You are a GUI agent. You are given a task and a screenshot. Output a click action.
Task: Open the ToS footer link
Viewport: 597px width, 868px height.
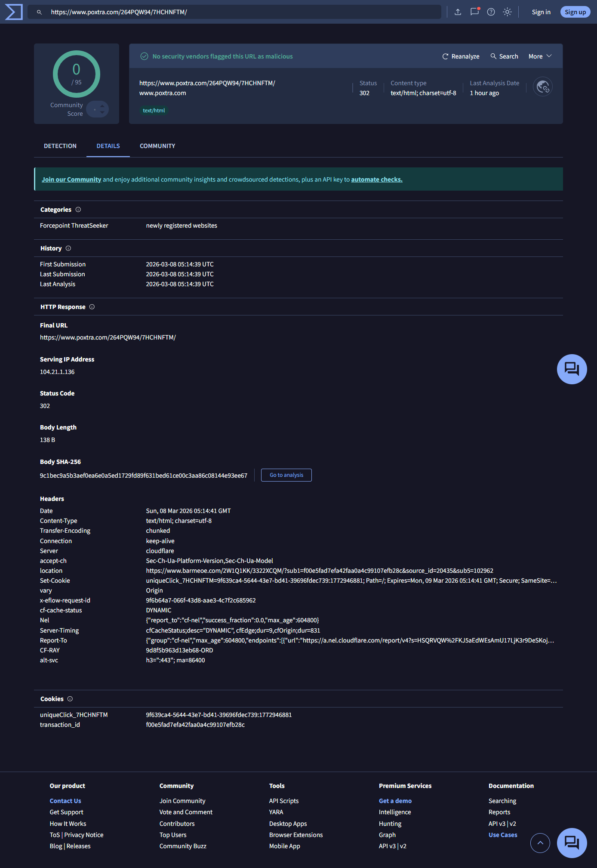tap(55, 835)
